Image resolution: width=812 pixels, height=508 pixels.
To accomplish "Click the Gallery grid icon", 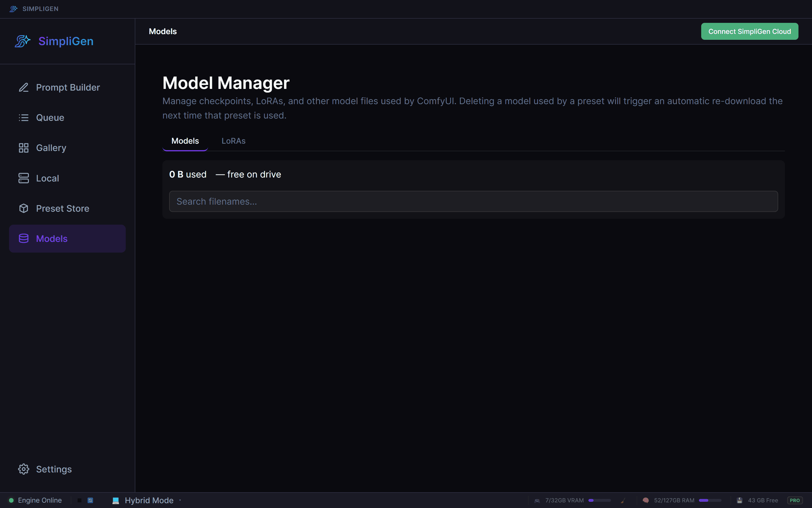I will pyautogui.click(x=23, y=148).
